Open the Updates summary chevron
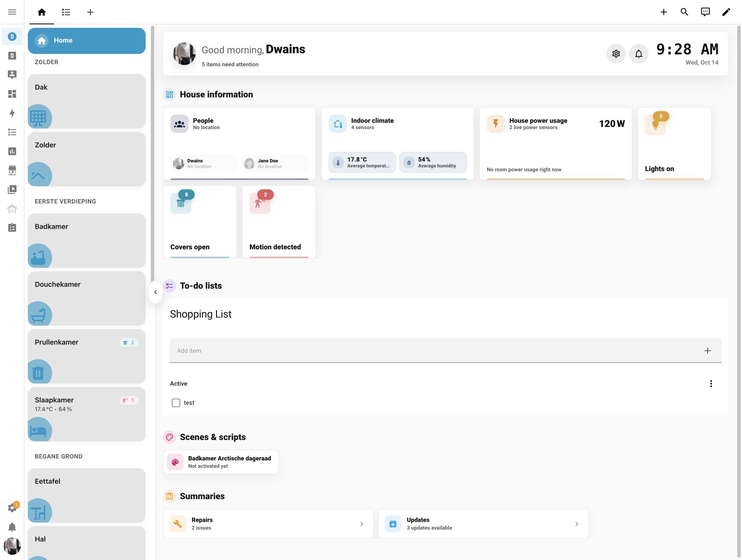 (577, 524)
